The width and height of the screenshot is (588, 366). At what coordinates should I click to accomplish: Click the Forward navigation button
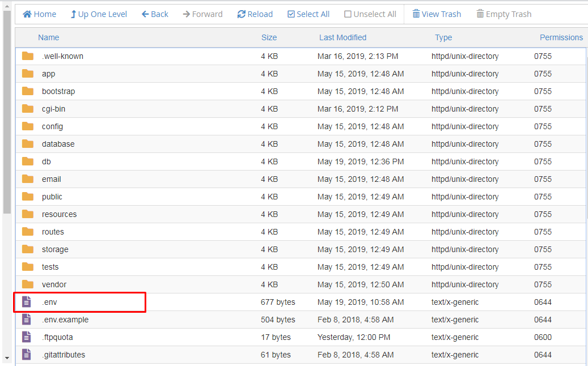[202, 14]
